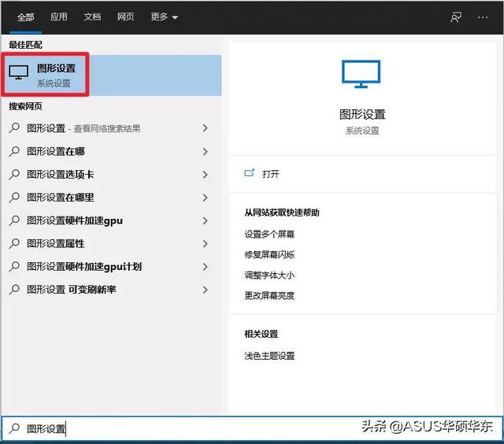The height and width of the screenshot is (444, 504).
Task: Click search icon beside 图形设置在哪
Action: (x=14, y=151)
